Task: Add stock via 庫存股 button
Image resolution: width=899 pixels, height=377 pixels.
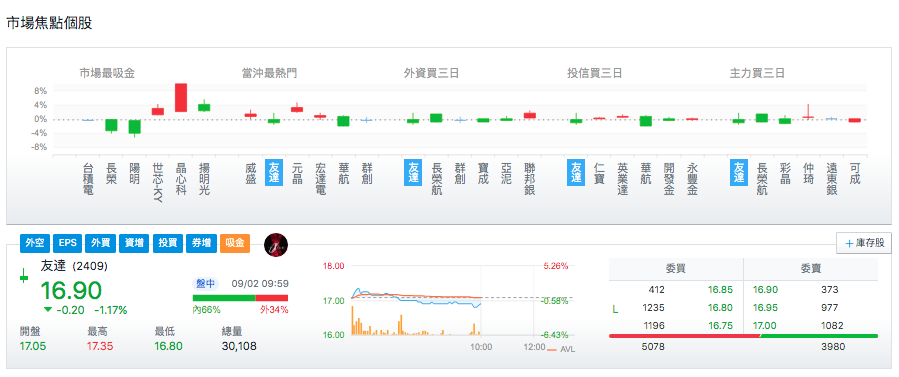Action: [863, 243]
